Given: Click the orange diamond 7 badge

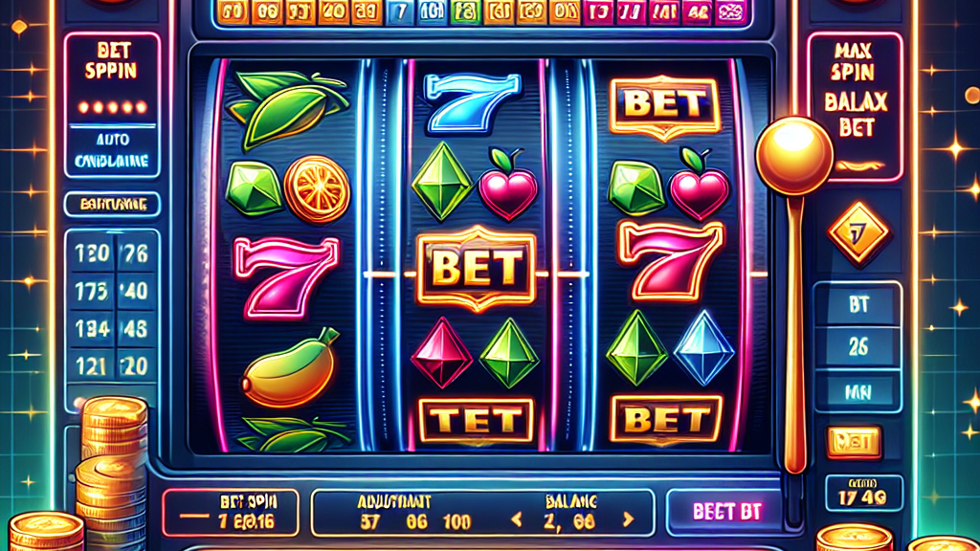Looking at the screenshot, I should pyautogui.click(x=858, y=233).
